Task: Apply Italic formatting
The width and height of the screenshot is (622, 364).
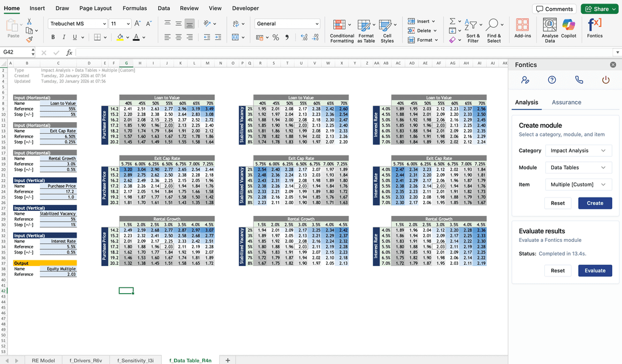Action: pyautogui.click(x=64, y=37)
